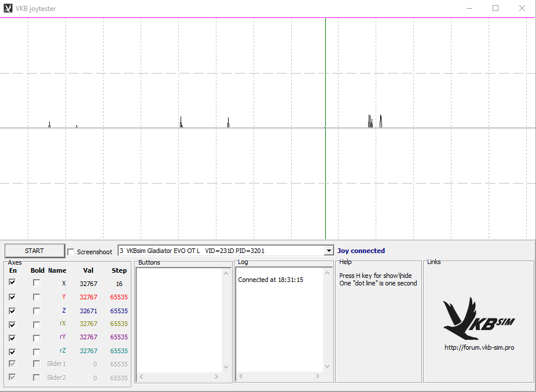Click the VKB Sim bird logo
The width and height of the screenshot is (536, 392).
coord(479,318)
